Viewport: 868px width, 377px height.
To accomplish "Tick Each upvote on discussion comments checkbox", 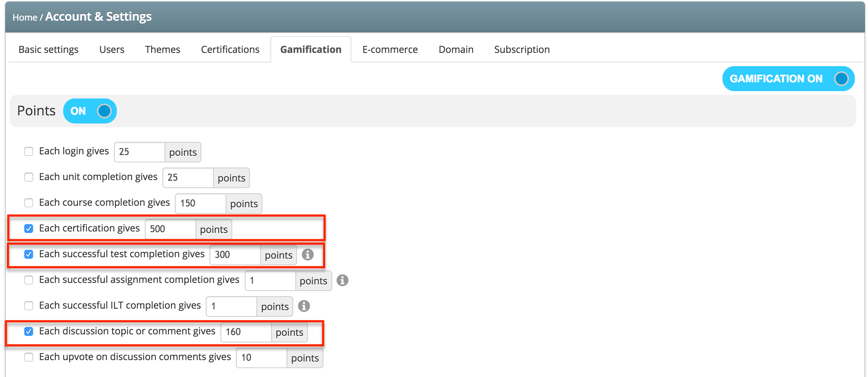I will pyautogui.click(x=29, y=357).
